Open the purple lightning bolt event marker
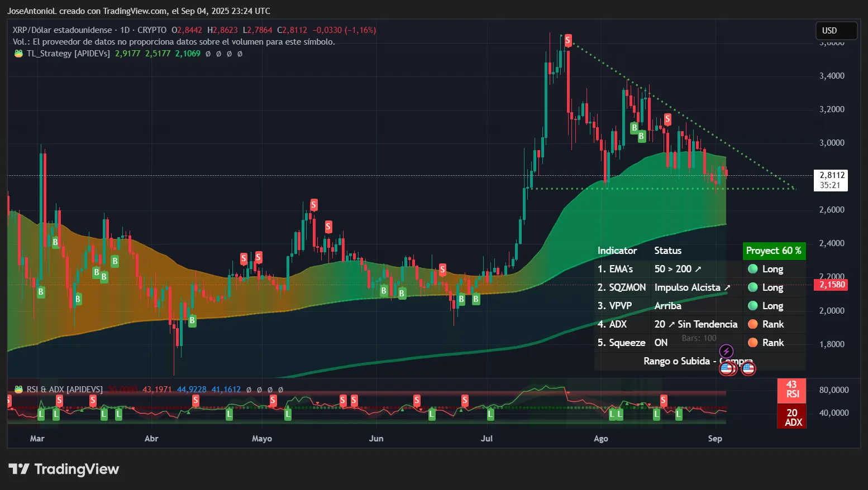The image size is (868, 490). tap(726, 350)
